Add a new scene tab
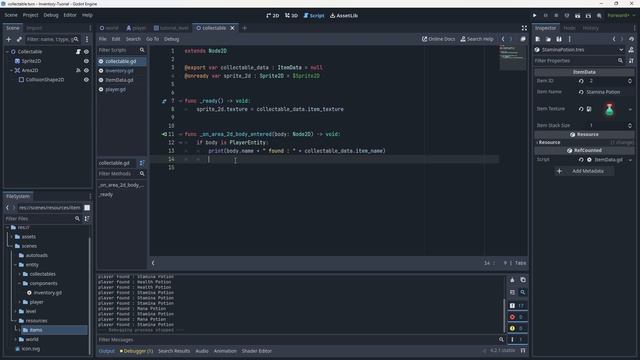 (x=244, y=28)
